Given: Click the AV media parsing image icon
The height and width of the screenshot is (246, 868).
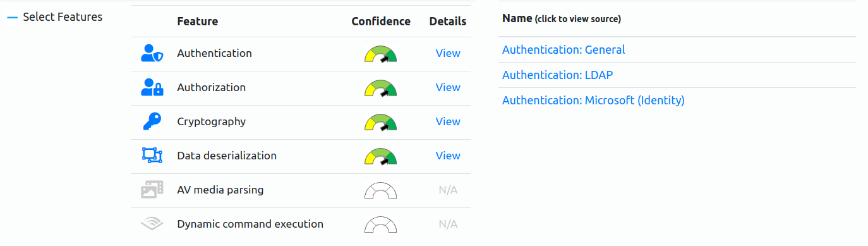Looking at the screenshot, I should click(x=152, y=190).
